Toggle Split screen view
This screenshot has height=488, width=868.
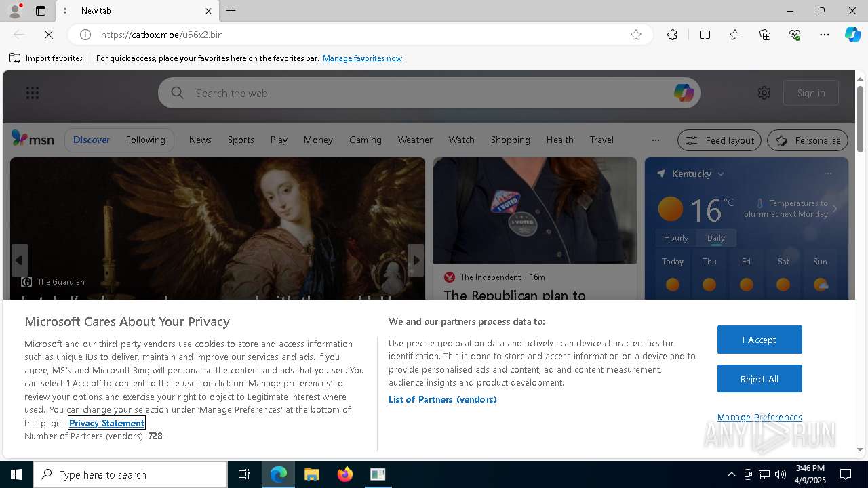[x=705, y=35]
